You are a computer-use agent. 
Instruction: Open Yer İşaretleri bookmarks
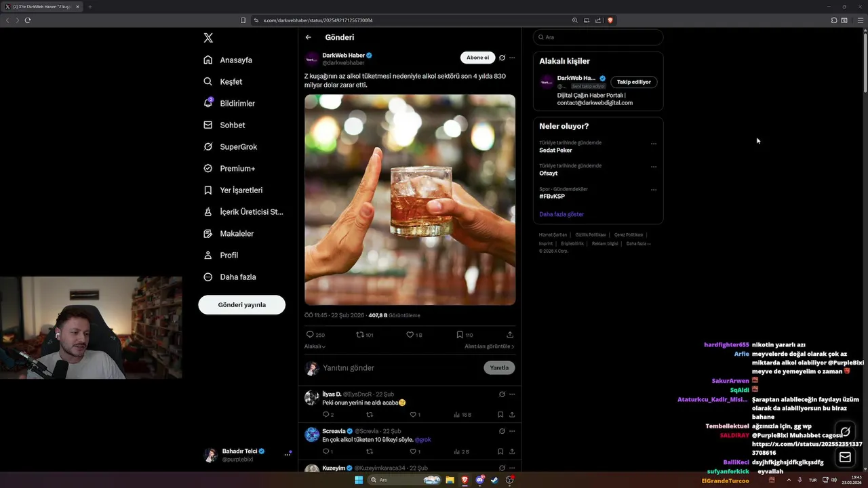[233, 190]
